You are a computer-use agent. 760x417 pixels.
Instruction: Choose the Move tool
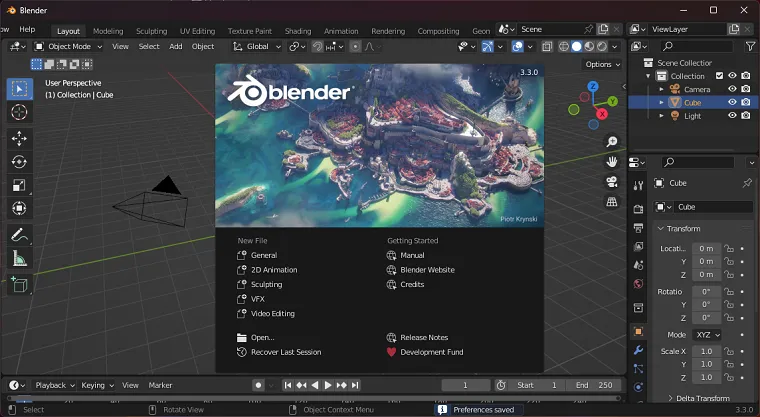[x=19, y=139]
